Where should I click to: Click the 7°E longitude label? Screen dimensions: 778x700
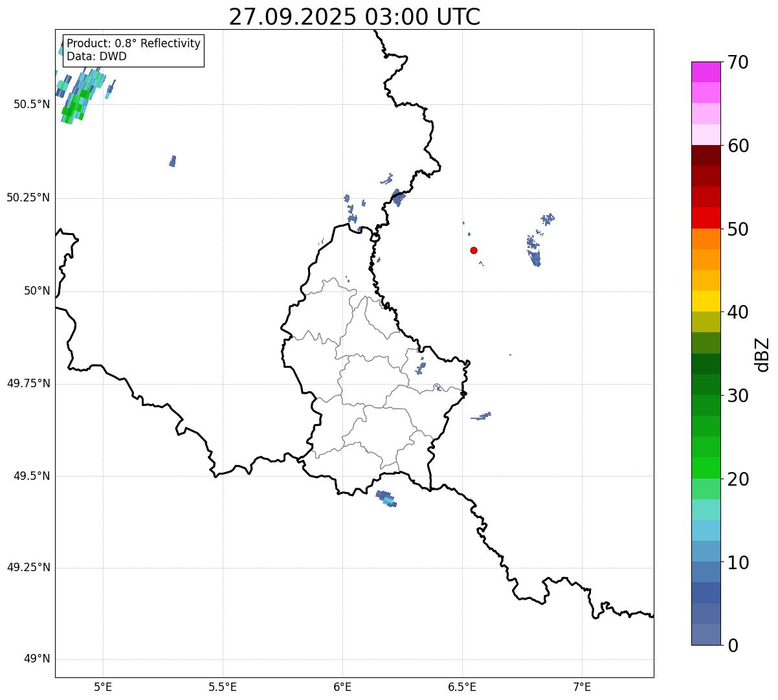click(x=582, y=687)
